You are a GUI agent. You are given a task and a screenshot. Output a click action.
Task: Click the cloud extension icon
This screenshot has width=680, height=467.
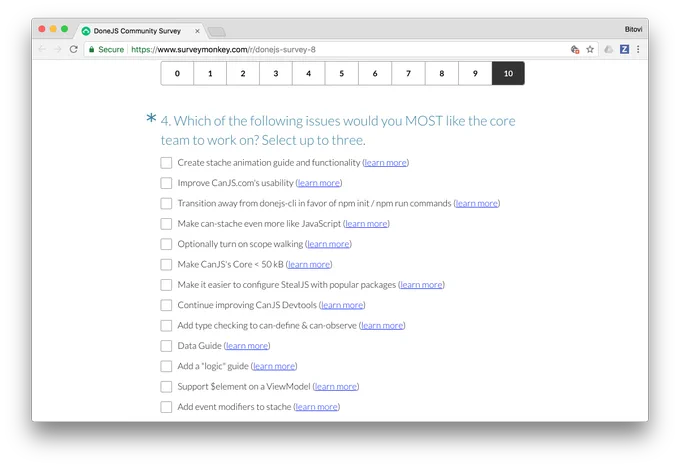coord(609,49)
